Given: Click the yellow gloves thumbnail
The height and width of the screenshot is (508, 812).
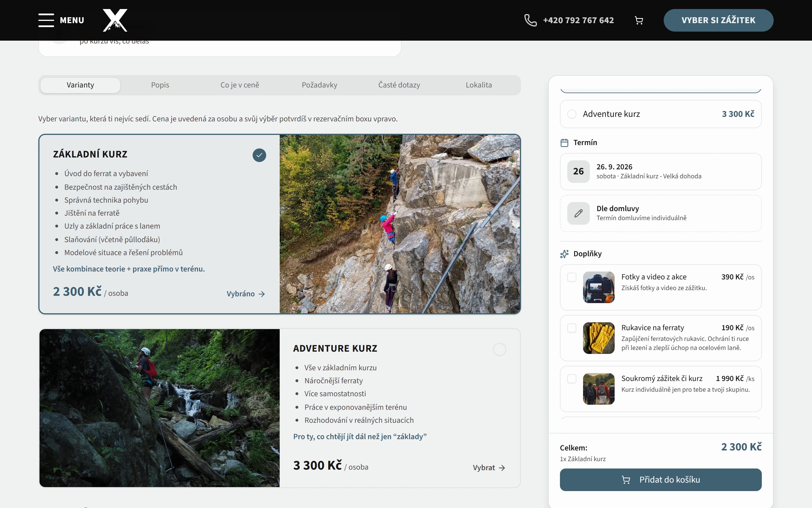Looking at the screenshot, I should pos(599,338).
